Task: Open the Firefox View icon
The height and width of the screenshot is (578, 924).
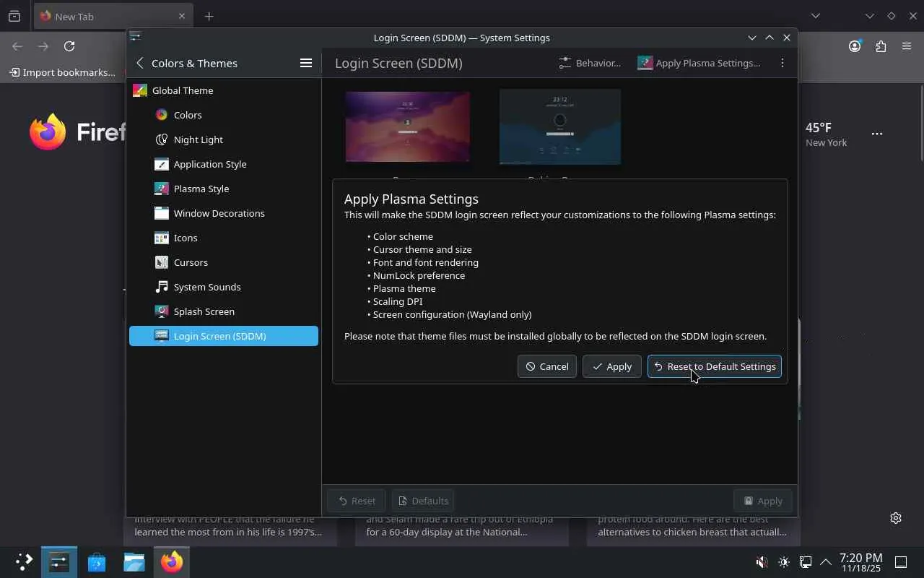Action: coord(14,16)
